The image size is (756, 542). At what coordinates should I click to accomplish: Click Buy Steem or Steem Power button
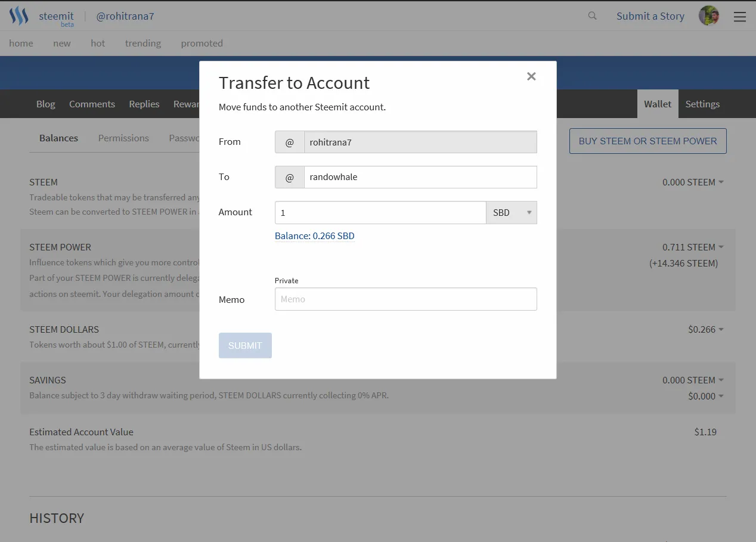648,141
